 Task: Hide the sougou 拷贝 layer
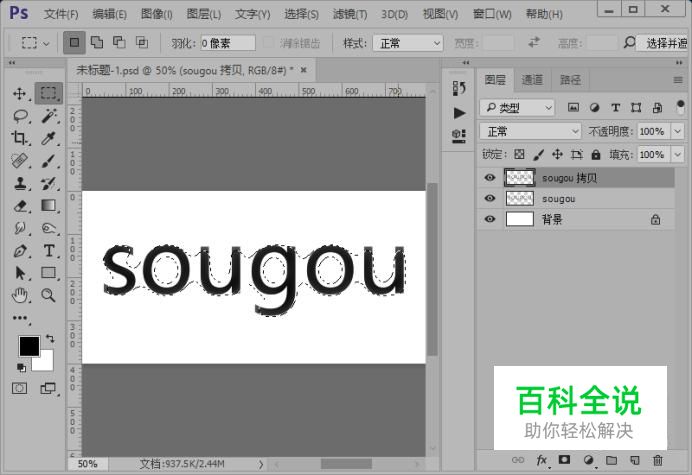[x=489, y=177]
